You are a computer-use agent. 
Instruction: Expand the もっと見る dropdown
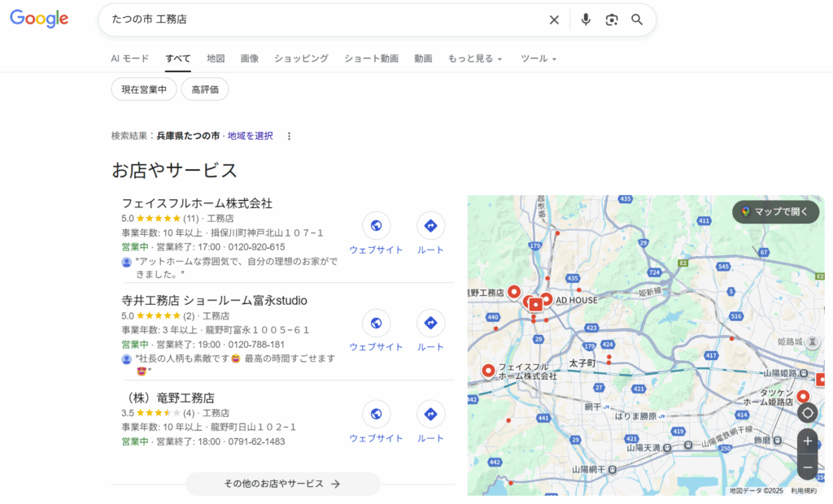pos(476,59)
